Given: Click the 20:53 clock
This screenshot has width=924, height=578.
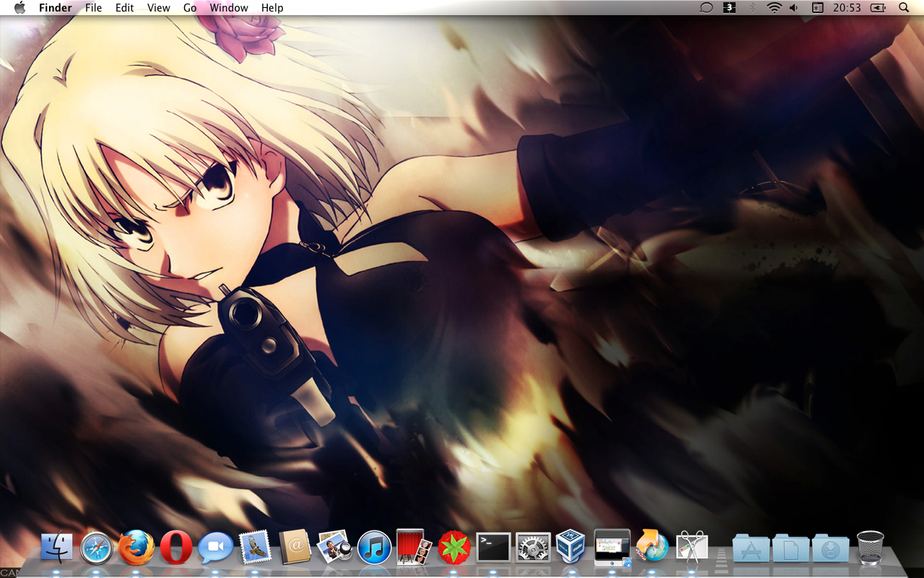Looking at the screenshot, I should (x=847, y=8).
